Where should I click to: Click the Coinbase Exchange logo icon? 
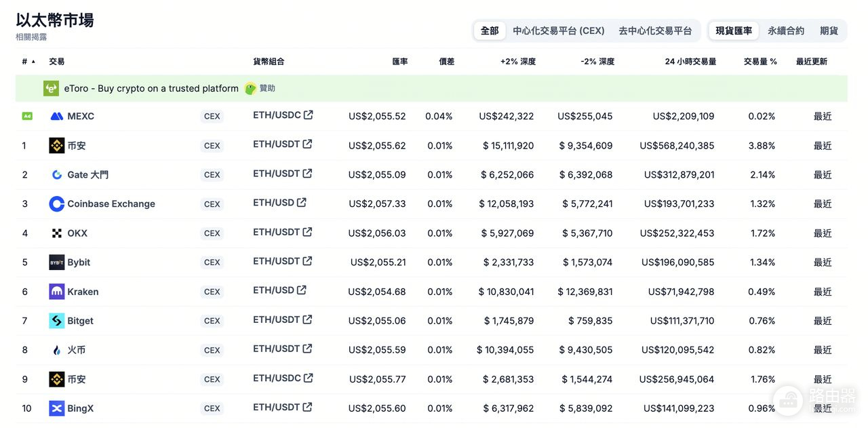click(x=57, y=203)
